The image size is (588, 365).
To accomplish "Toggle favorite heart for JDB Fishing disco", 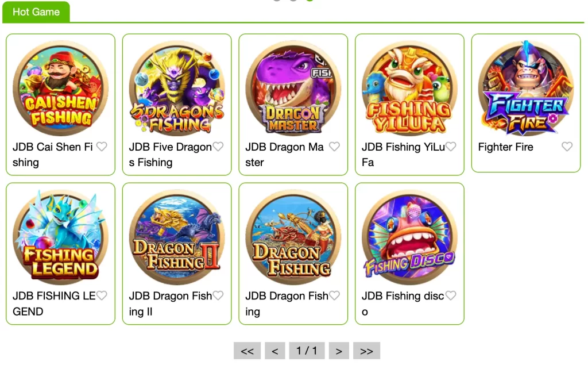I will point(451,295).
